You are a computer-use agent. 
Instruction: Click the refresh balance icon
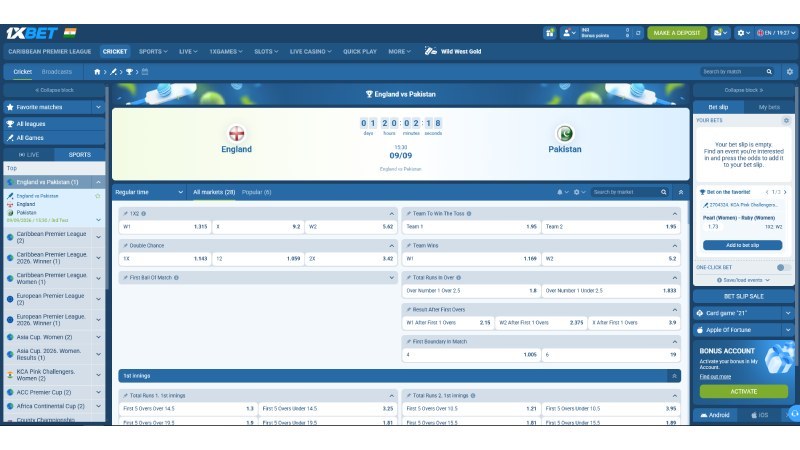[x=638, y=33]
